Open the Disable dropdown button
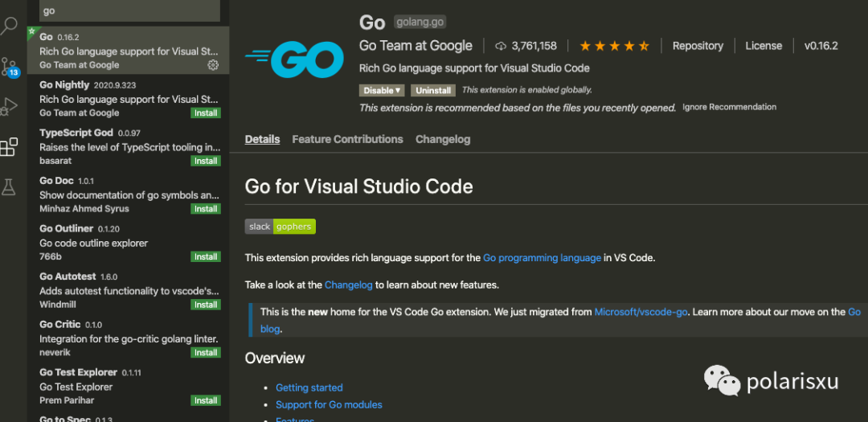868x422 pixels. coord(382,91)
